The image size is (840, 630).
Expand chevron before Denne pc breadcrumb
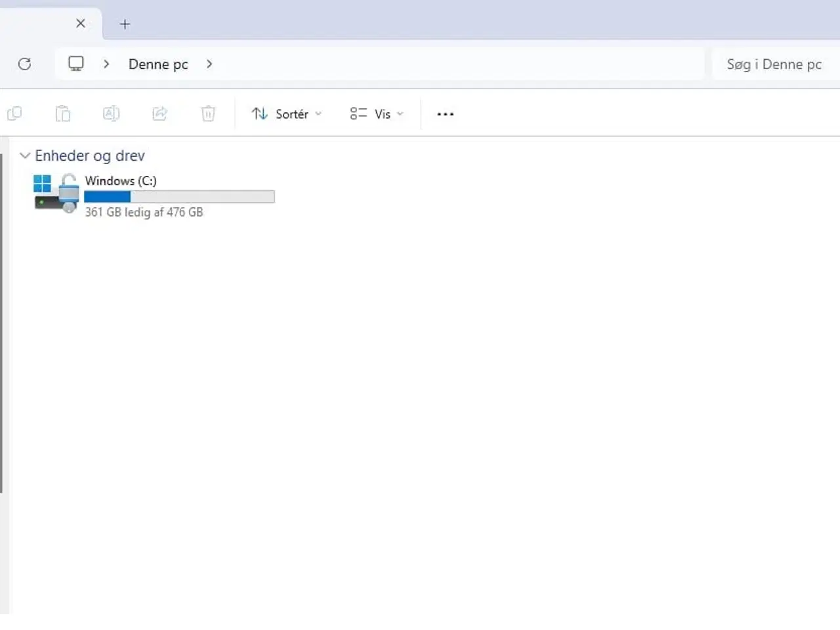coord(106,64)
